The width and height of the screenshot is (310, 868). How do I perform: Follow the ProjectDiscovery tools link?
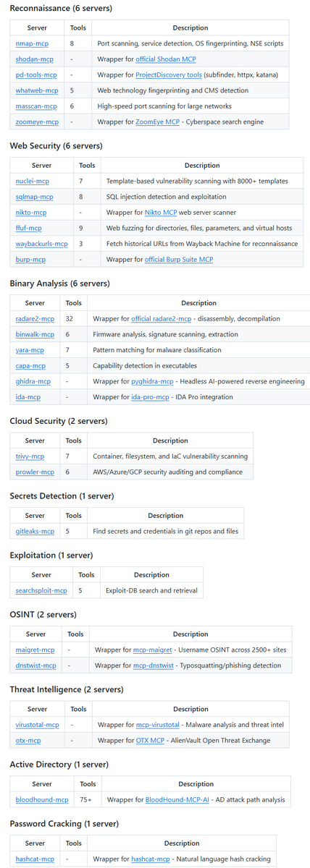[x=168, y=75]
